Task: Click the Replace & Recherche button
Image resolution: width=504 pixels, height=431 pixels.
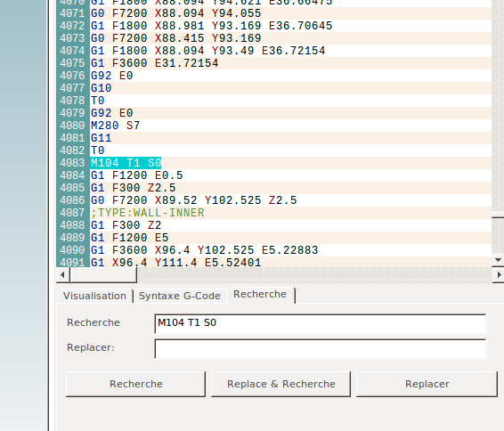Action: (280, 384)
